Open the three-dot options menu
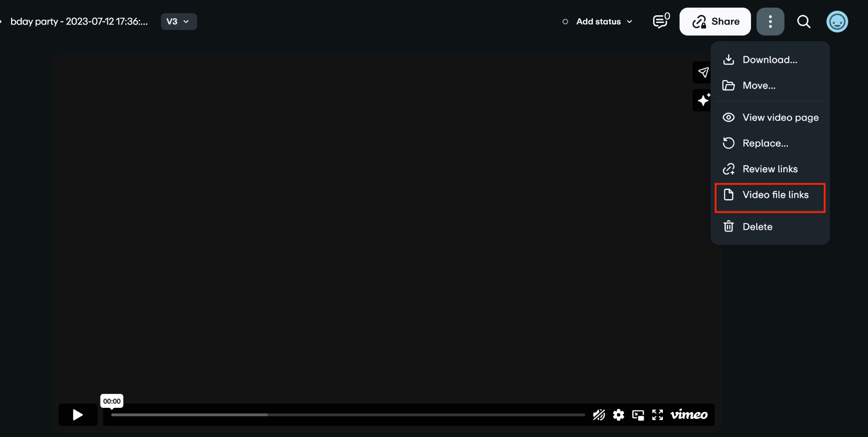Viewport: 868px width, 437px height. point(771,22)
